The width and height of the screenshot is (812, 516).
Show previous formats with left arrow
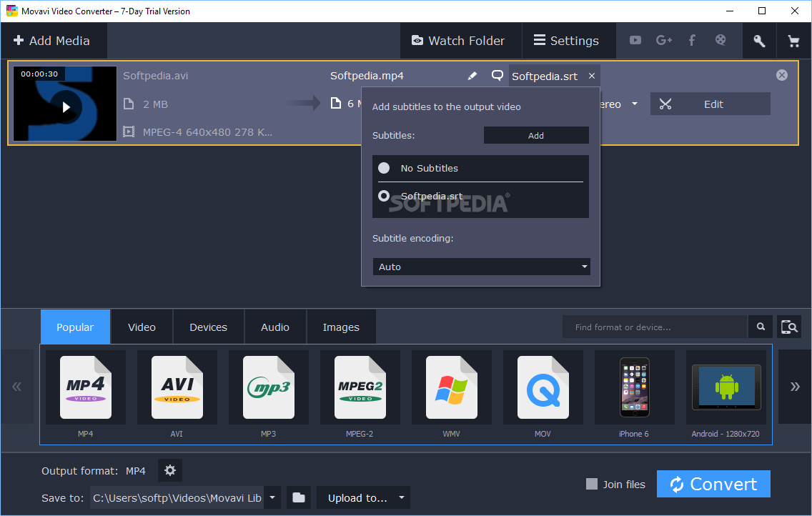[x=17, y=387]
